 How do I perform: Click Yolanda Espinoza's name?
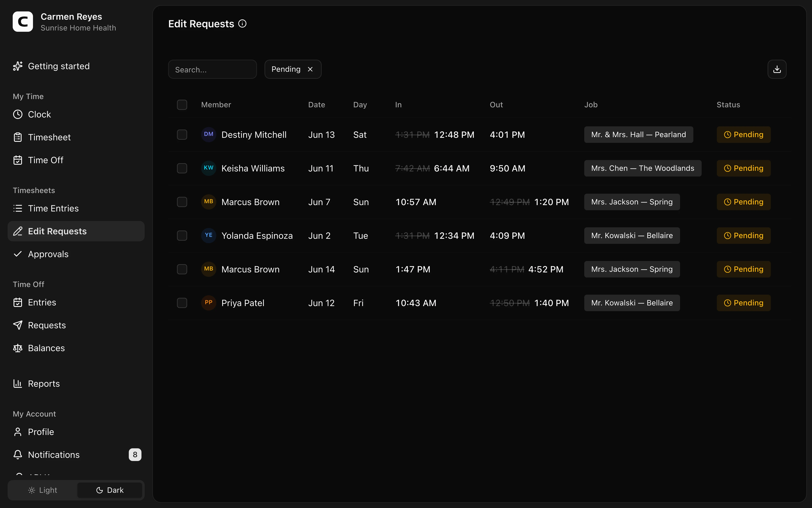(x=257, y=236)
